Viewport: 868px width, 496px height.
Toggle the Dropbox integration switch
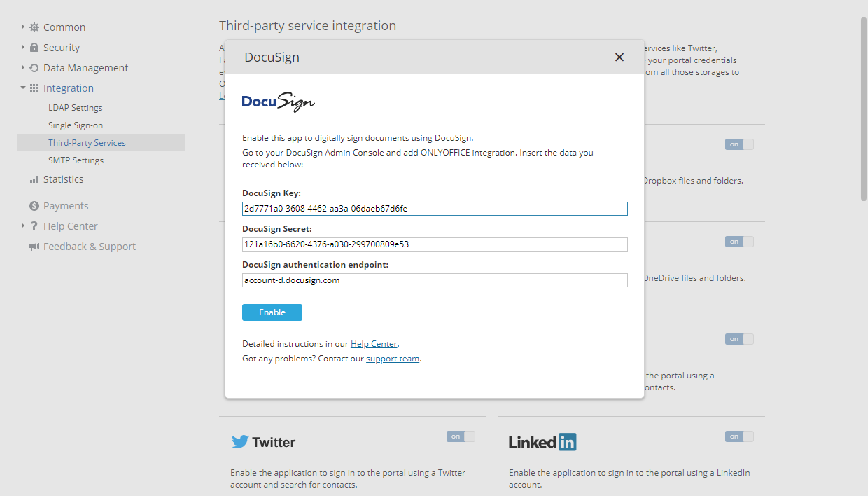click(739, 144)
